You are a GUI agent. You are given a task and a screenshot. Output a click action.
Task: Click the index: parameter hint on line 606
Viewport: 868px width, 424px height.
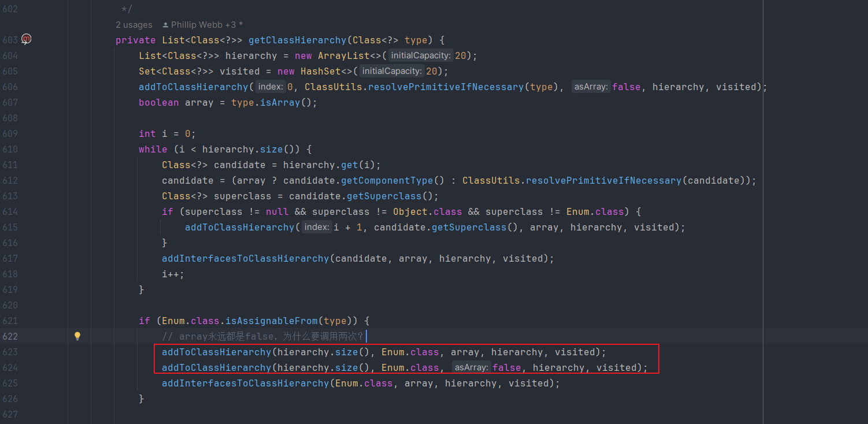(x=270, y=87)
